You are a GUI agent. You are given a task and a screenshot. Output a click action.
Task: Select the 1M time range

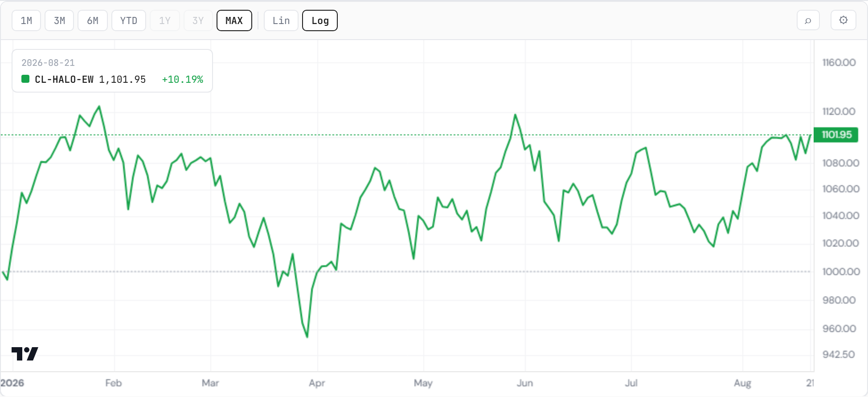click(x=26, y=20)
